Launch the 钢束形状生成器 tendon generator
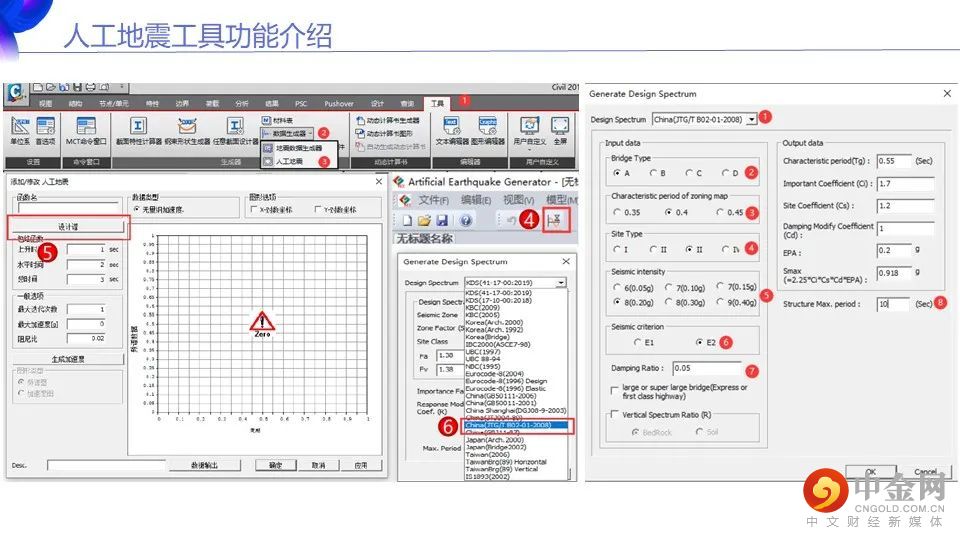This screenshot has height=540, width=960. pyautogui.click(x=187, y=131)
